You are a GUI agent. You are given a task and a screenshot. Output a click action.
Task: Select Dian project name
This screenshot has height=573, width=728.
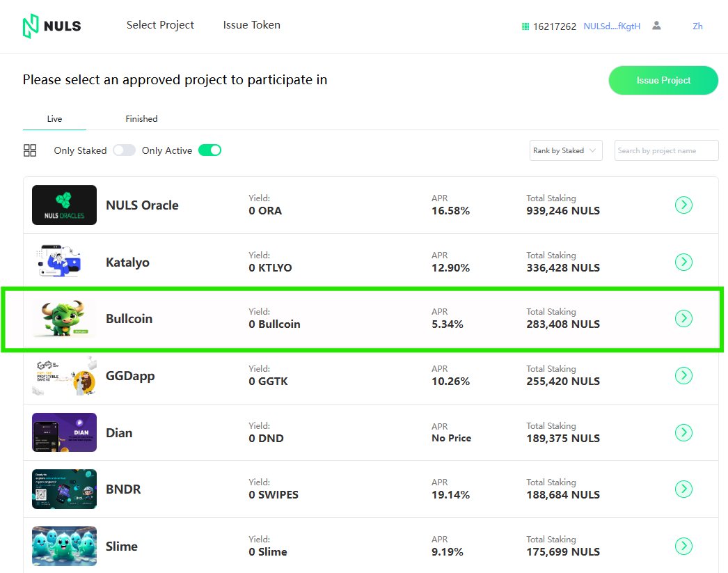click(x=119, y=433)
